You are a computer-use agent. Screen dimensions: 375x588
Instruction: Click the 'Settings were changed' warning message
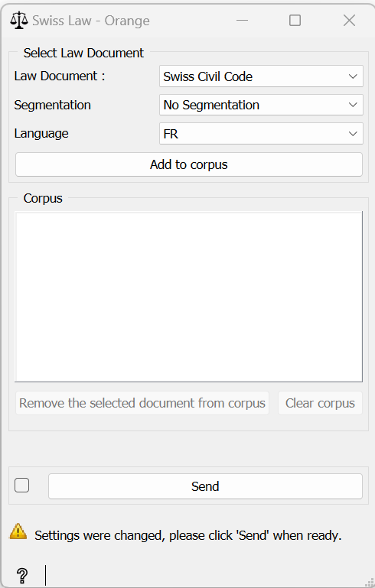tap(188, 535)
